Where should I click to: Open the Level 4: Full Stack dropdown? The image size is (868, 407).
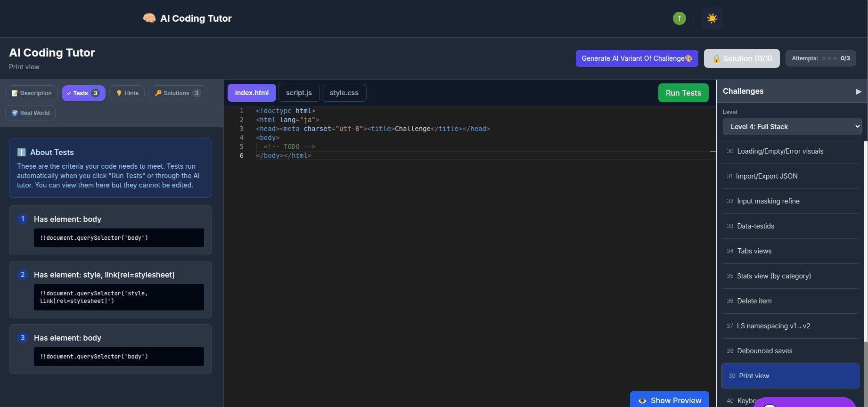(x=792, y=127)
